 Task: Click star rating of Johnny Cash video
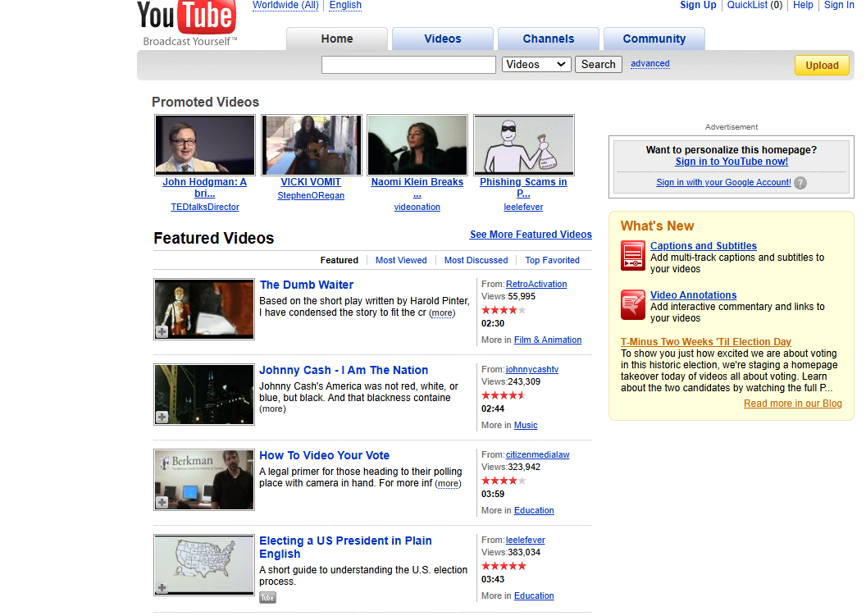[x=504, y=395]
